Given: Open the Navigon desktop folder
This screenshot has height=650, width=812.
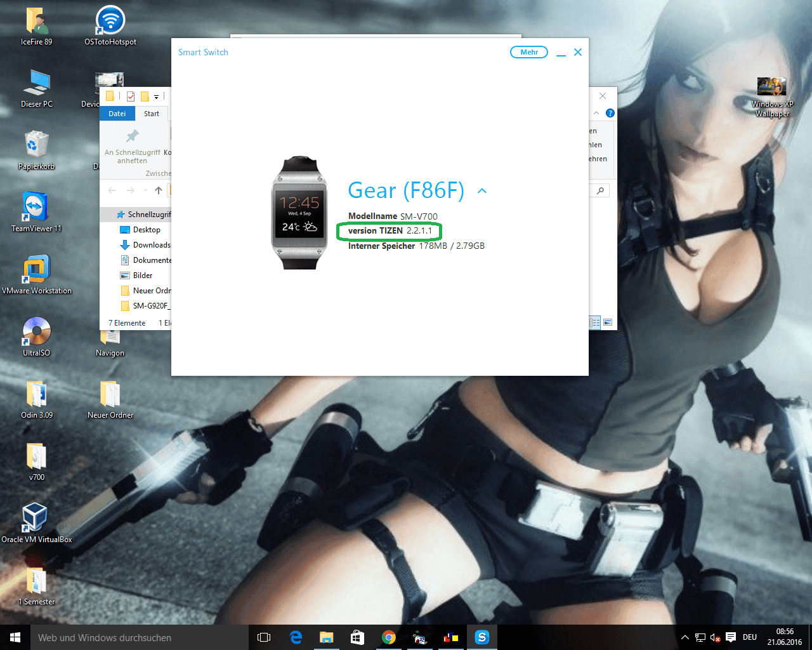Looking at the screenshot, I should [x=110, y=343].
